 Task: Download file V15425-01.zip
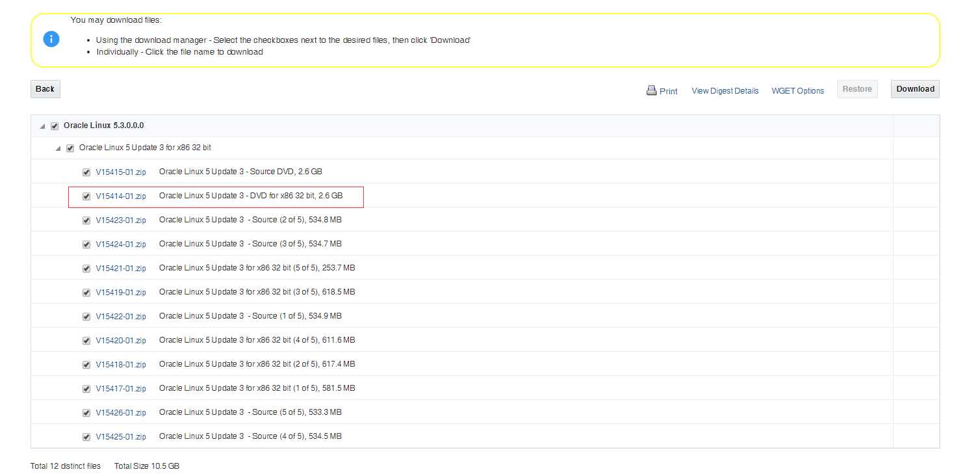121,436
